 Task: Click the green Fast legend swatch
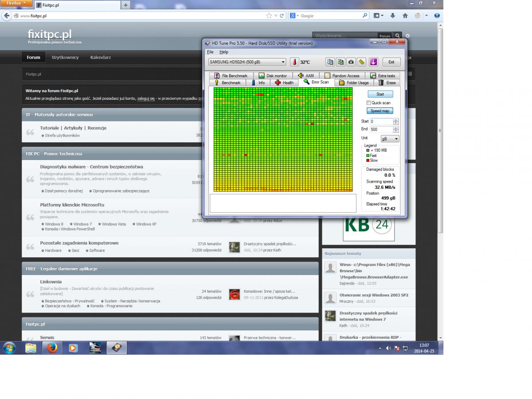pos(368,156)
